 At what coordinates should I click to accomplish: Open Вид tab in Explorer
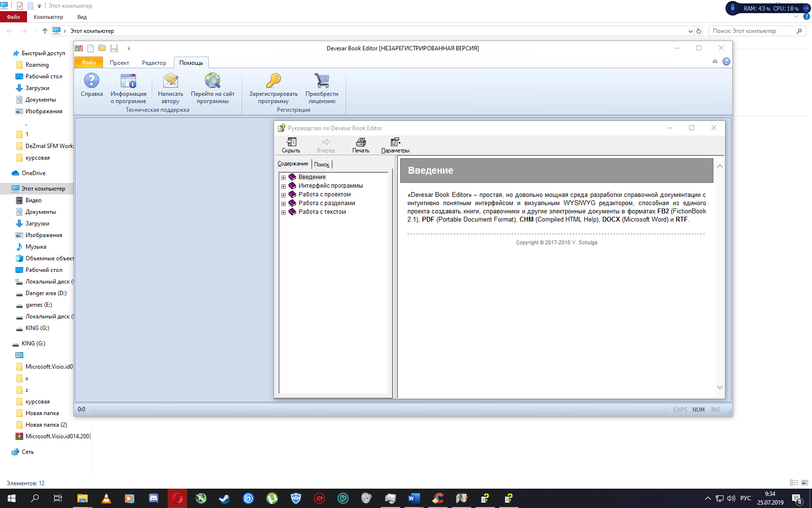(x=82, y=17)
